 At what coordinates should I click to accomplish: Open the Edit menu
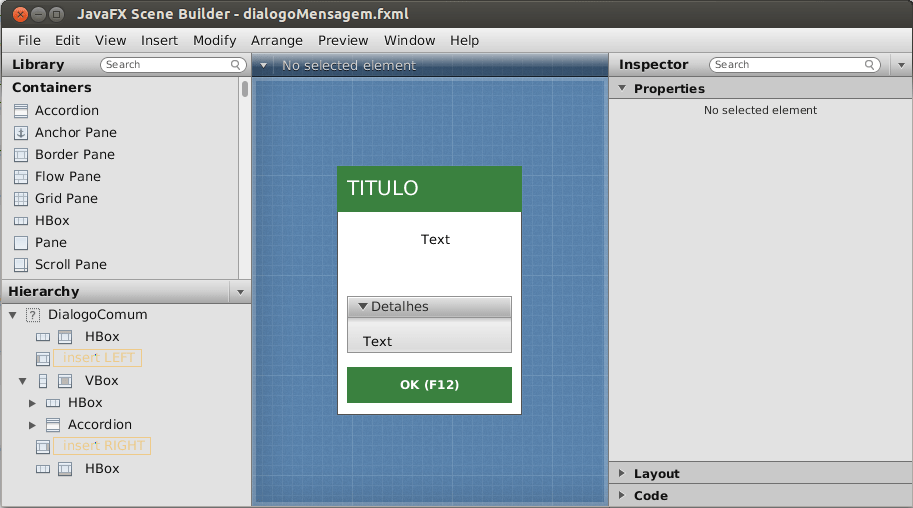pos(68,40)
